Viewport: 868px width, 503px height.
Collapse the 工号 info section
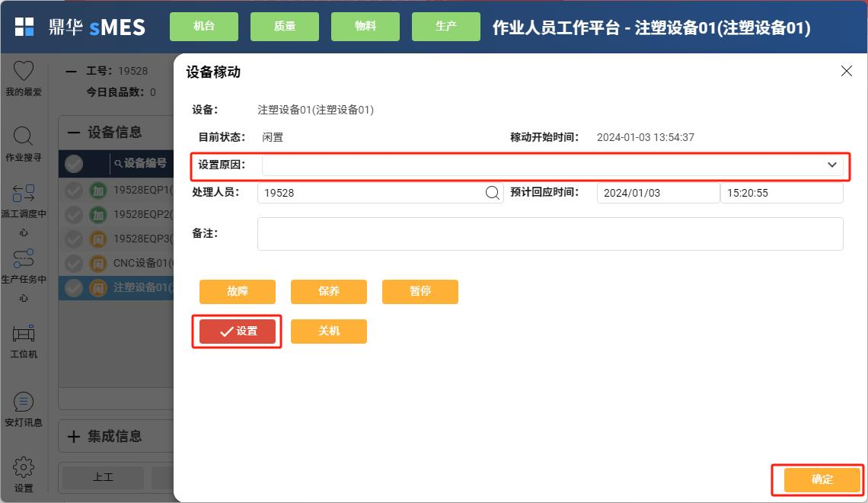(71, 71)
